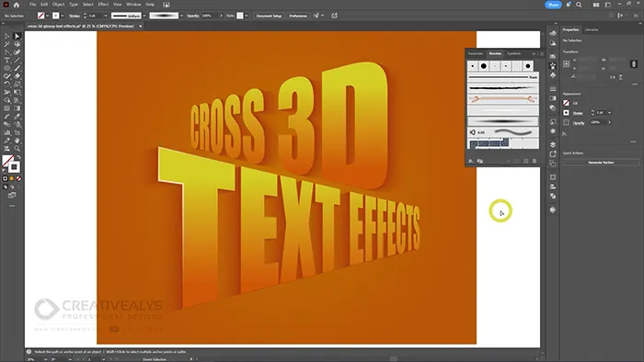The height and width of the screenshot is (362, 644).
Task: Open the Asset Export panel icon in dock
Action: pyautogui.click(x=553, y=153)
